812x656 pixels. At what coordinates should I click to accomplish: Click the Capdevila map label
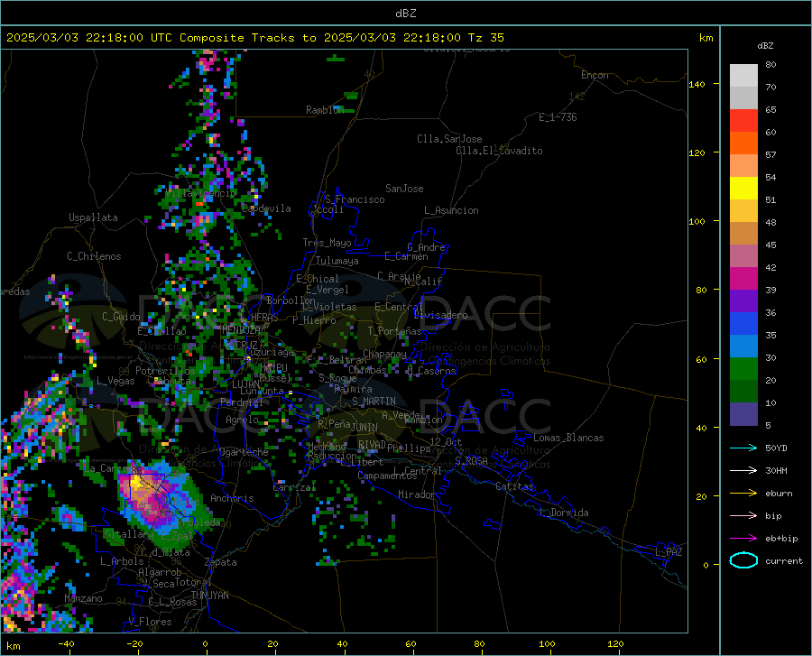pyautogui.click(x=266, y=208)
